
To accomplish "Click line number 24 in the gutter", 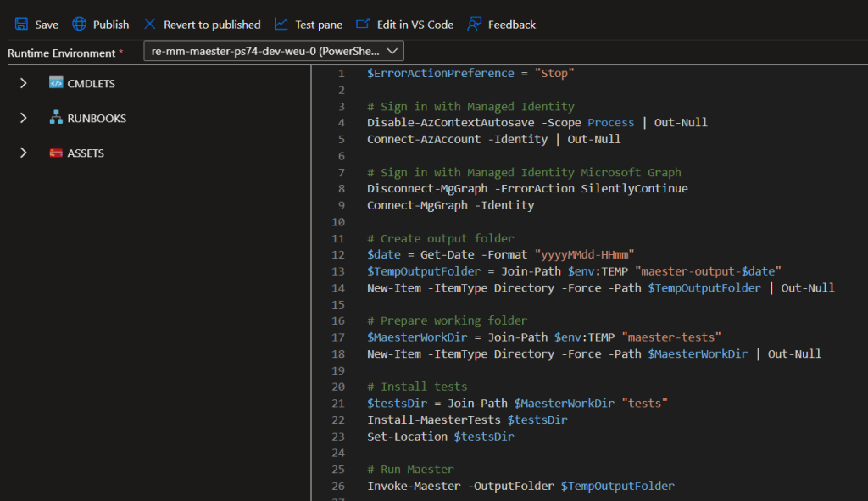I will 338,453.
